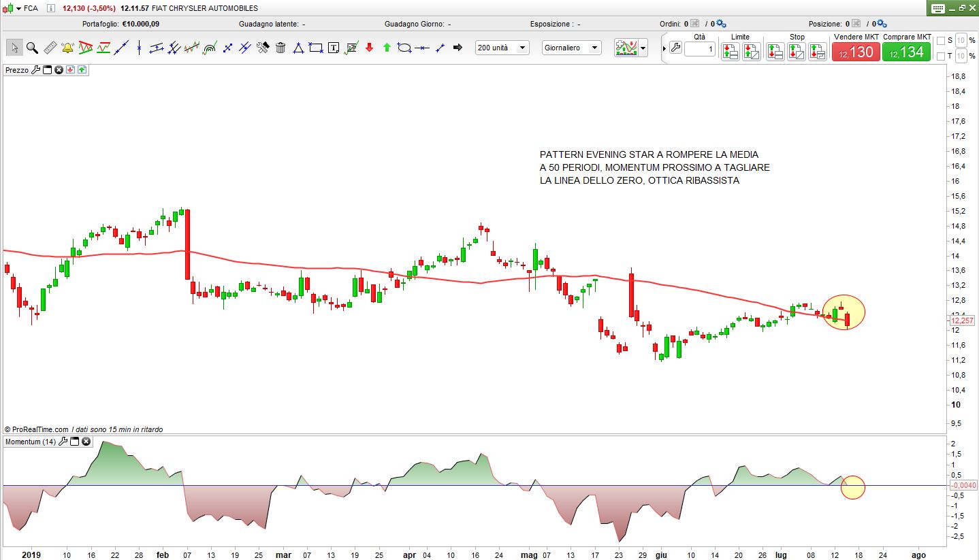Toggle the S percent checkbox
979x560 pixels.
coord(941,40)
